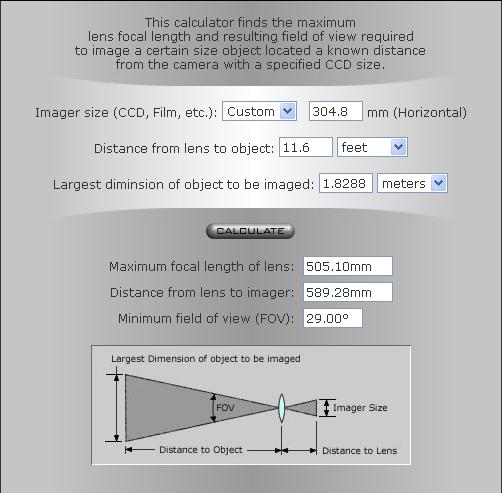Screen dimensions: 502x493
Task: Click the 589.28mm lens to imager field
Action: [x=348, y=292]
